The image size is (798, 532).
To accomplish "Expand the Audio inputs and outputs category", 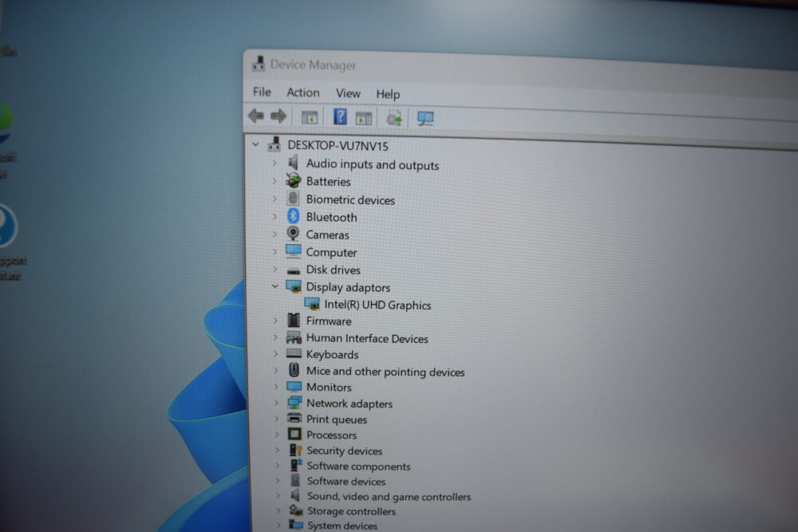I will click(x=275, y=163).
